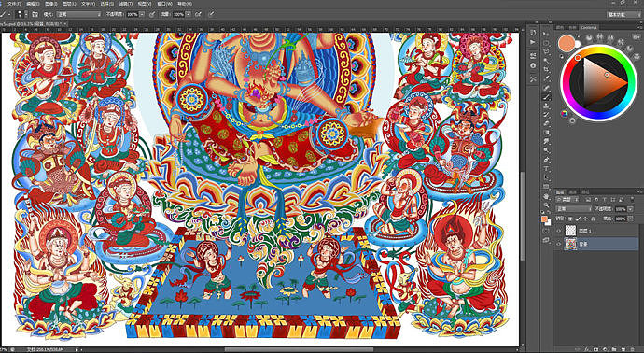Image resolution: width=644 pixels, height=353 pixels.
Task: Create a new layer group
Action: [614, 349]
